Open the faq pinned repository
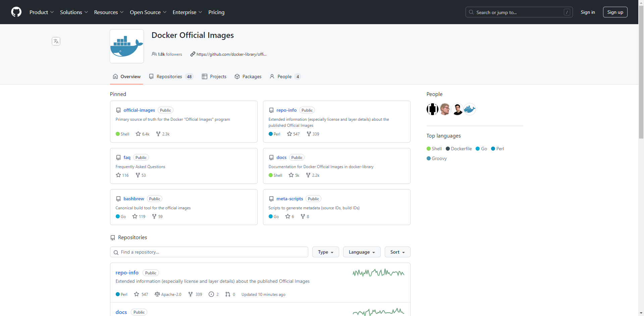The image size is (644, 316). 127,157
